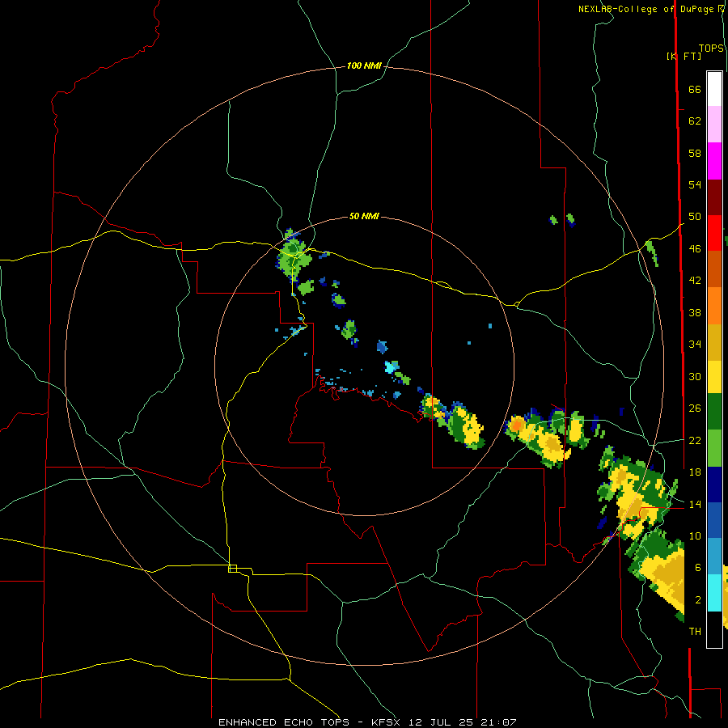The width and height of the screenshot is (728, 728).
Task: Pick the cyan legend swatch
Action: [714, 593]
